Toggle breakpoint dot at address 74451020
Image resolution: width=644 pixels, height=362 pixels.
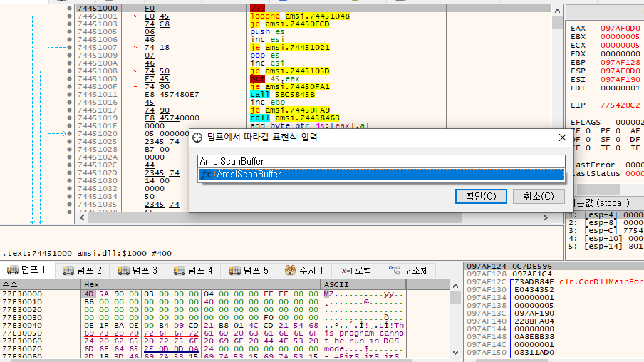click(x=69, y=133)
